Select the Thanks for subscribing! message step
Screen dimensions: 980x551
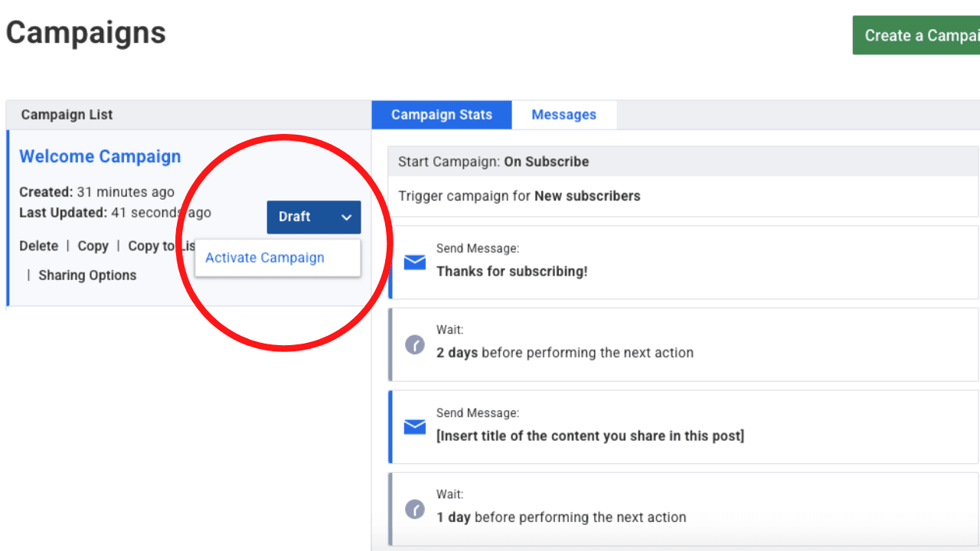click(684, 262)
